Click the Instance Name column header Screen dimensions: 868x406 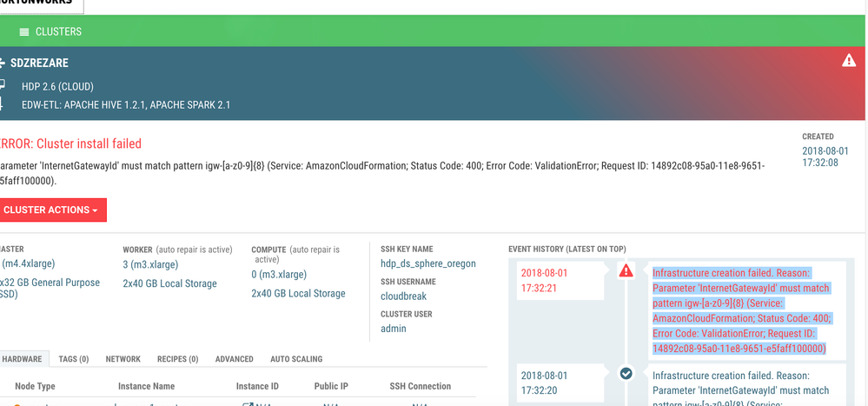tap(146, 386)
